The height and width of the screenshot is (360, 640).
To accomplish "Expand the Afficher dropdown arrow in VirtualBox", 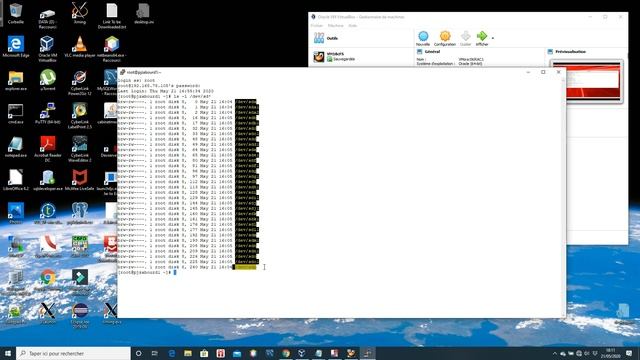I will [493, 38].
